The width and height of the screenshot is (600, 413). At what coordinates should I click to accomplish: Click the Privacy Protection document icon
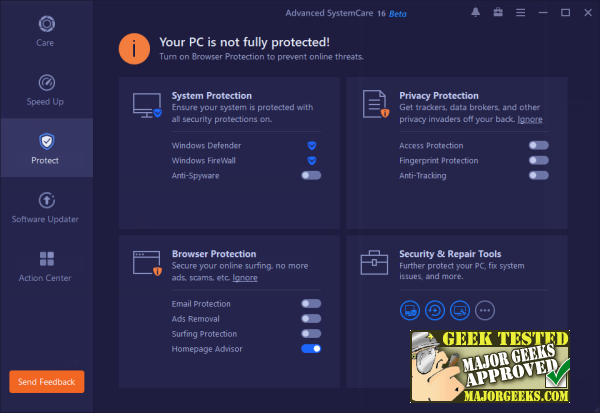click(x=376, y=104)
